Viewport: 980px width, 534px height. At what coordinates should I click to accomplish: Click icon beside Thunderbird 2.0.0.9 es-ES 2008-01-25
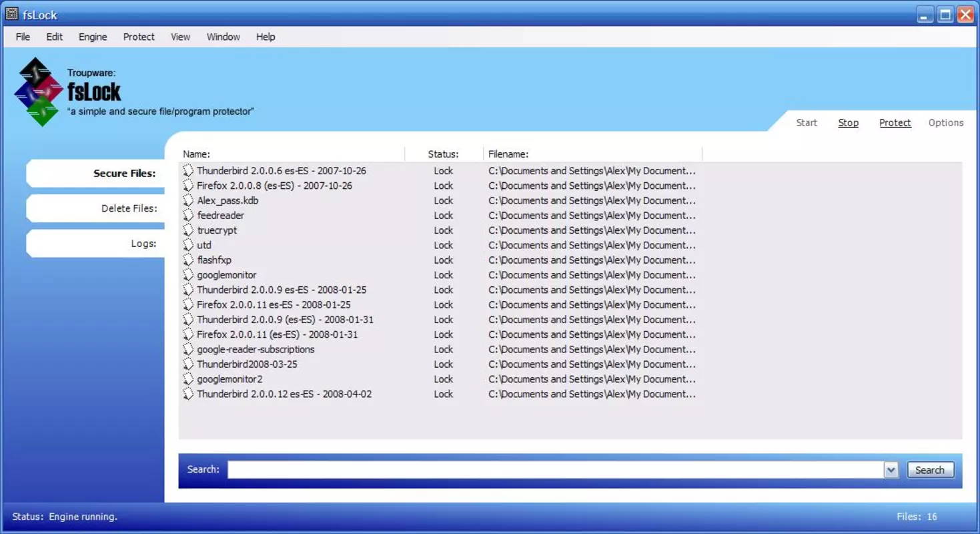tap(188, 290)
